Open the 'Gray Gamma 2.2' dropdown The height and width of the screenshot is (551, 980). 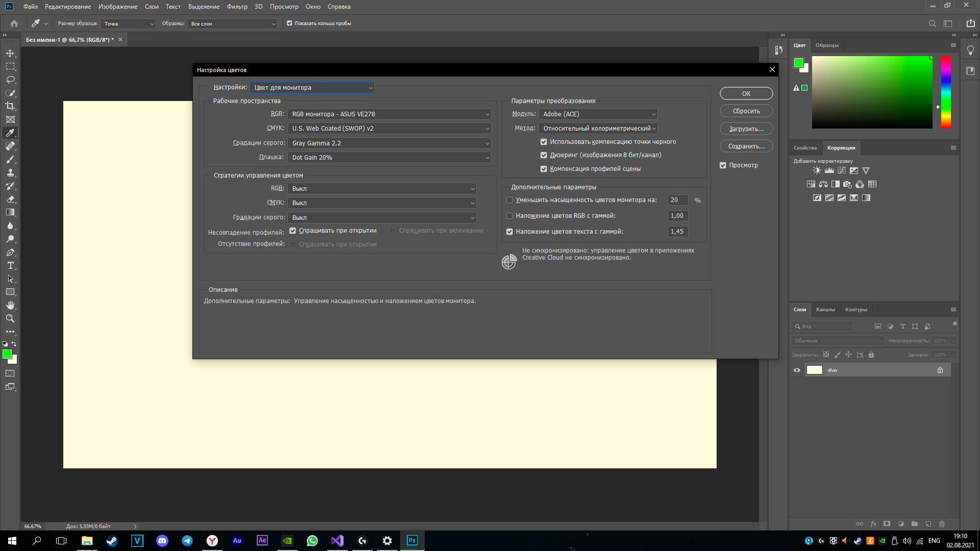point(389,143)
